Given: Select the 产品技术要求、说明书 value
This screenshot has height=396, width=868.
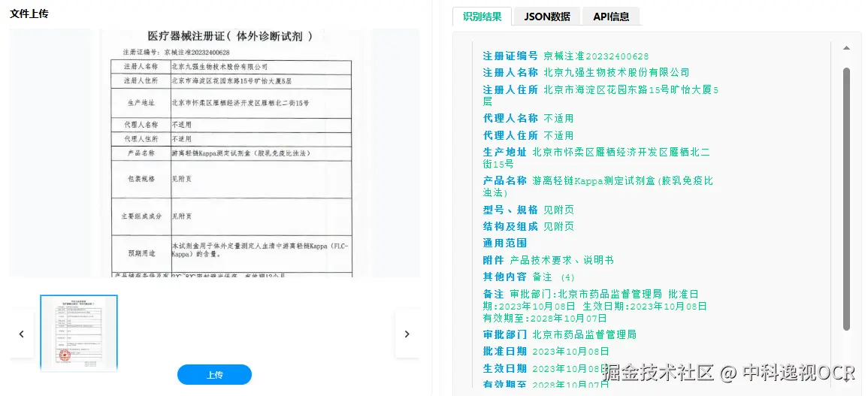Looking at the screenshot, I should tap(562, 260).
